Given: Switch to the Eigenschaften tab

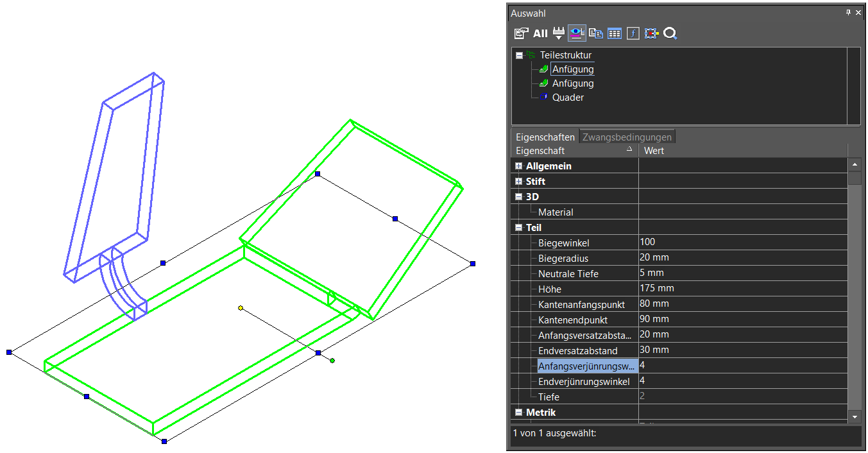Looking at the screenshot, I should click(x=545, y=137).
